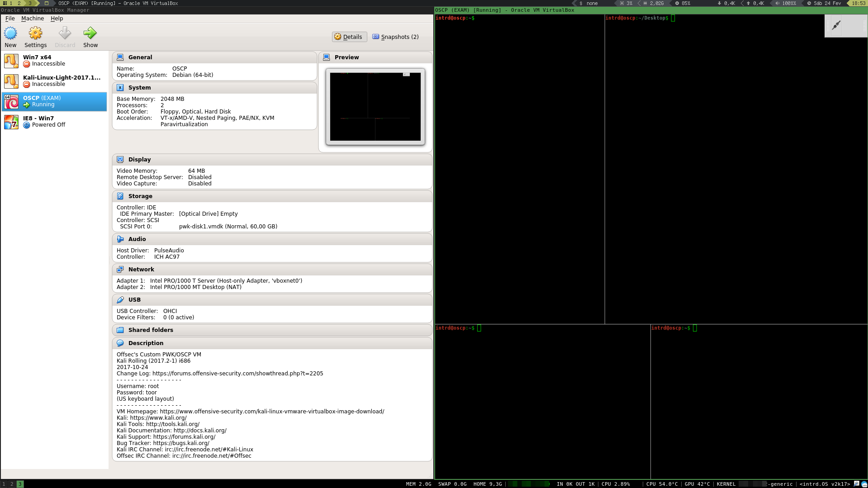The width and height of the screenshot is (868, 488).
Task: Switch to Snapshots (2) view
Action: coord(396,37)
